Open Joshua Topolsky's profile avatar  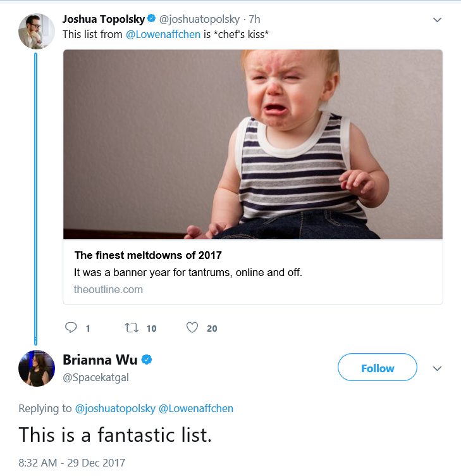click(37, 31)
